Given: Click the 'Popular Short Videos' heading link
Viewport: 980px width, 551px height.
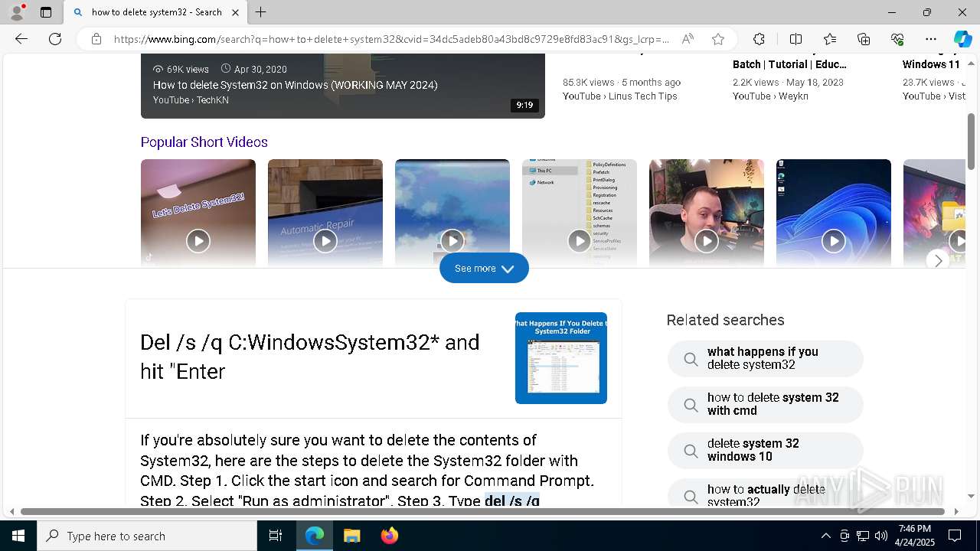Looking at the screenshot, I should (204, 142).
